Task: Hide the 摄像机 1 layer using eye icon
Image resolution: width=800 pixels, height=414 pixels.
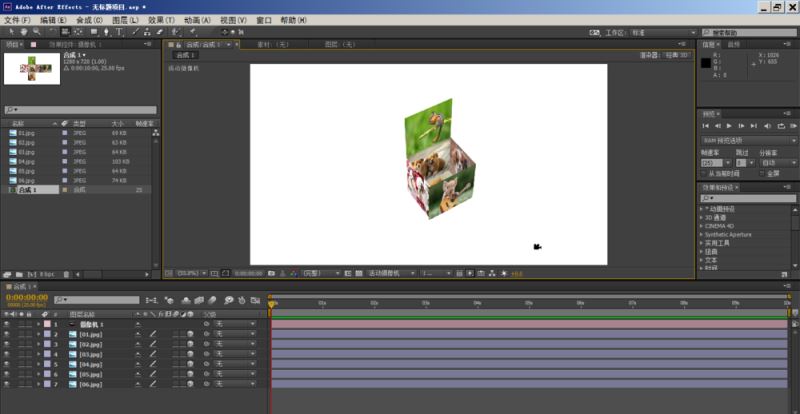Action: (7, 324)
